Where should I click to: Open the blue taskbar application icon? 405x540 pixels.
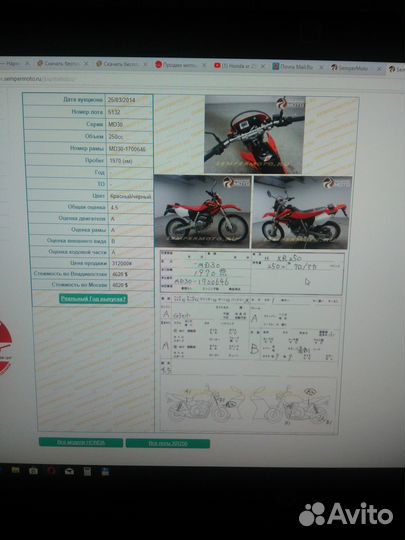(x=105, y=471)
